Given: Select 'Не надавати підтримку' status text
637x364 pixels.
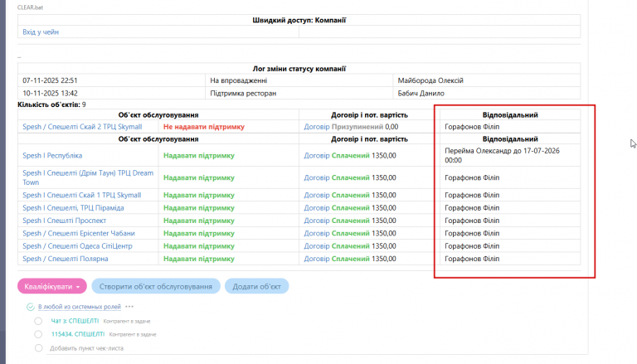Looking at the screenshot, I should tap(204, 127).
